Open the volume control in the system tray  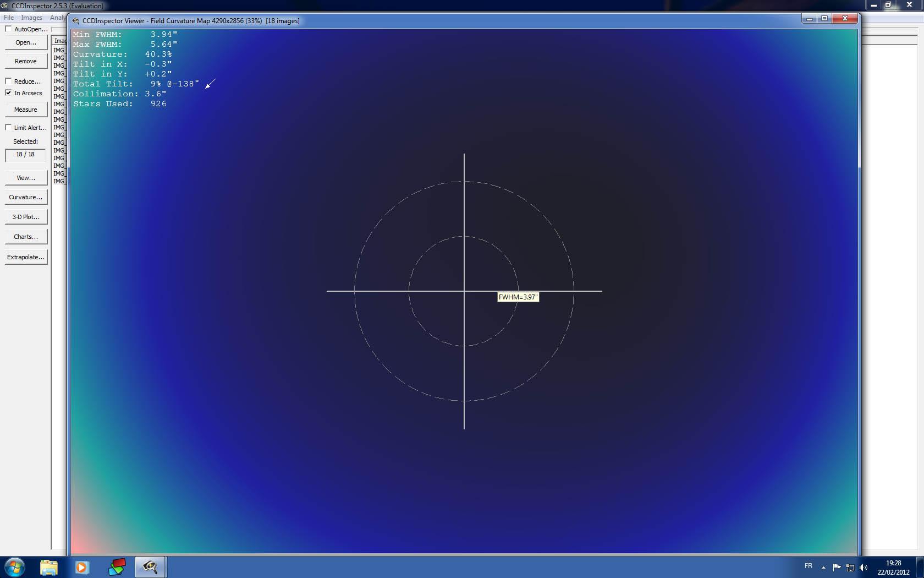tap(864, 568)
